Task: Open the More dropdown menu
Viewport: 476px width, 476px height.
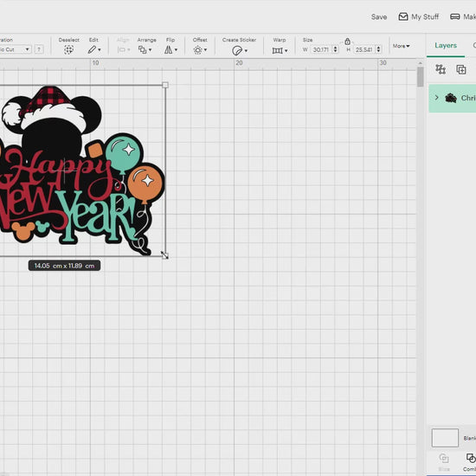Action: [401, 46]
